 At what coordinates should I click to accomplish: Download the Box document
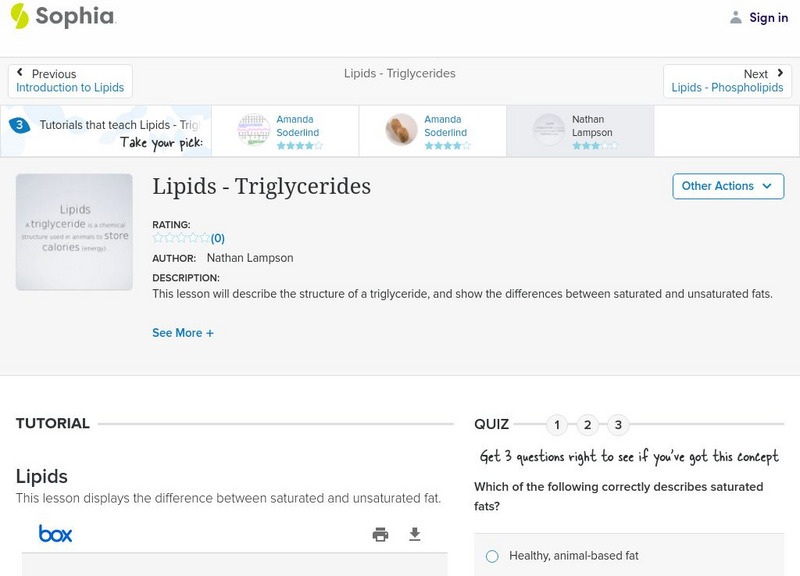[415, 534]
